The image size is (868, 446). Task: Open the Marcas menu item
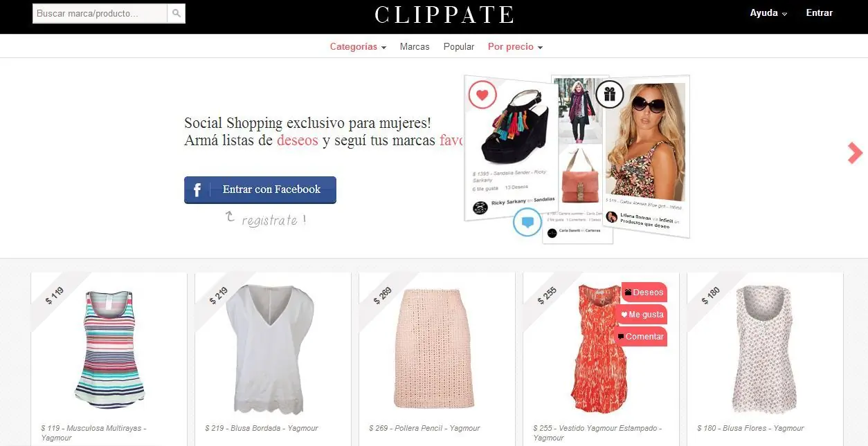pyautogui.click(x=415, y=47)
